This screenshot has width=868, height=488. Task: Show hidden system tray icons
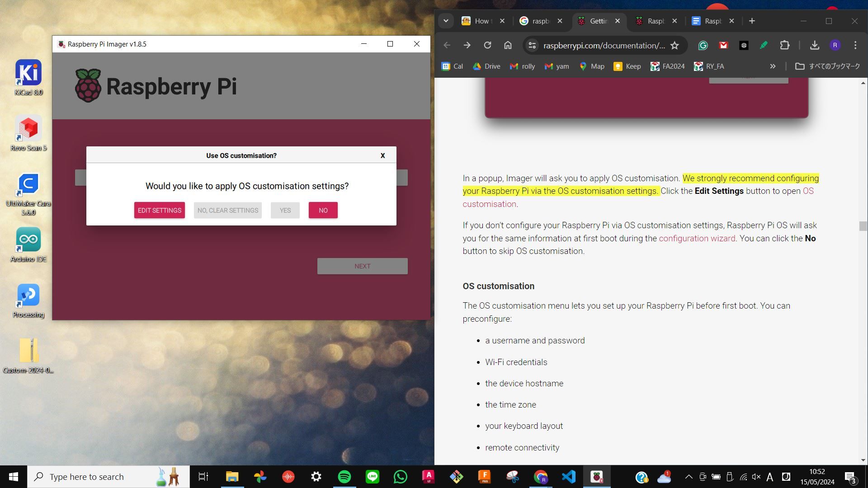(689, 477)
